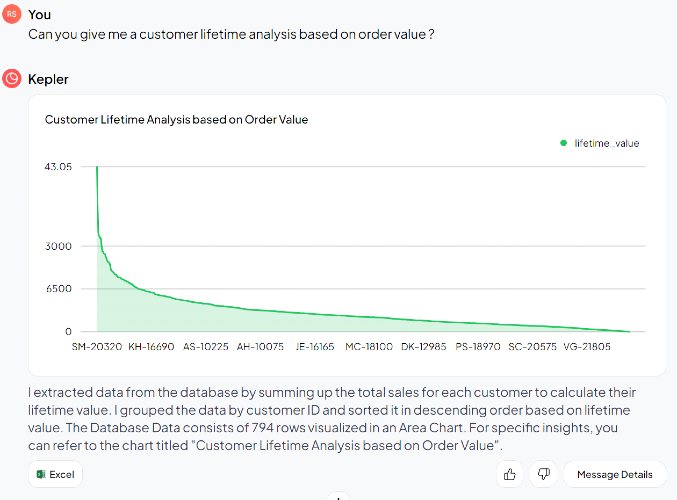Click the VG-21805 axis label
The image size is (677, 500).
[x=587, y=346]
